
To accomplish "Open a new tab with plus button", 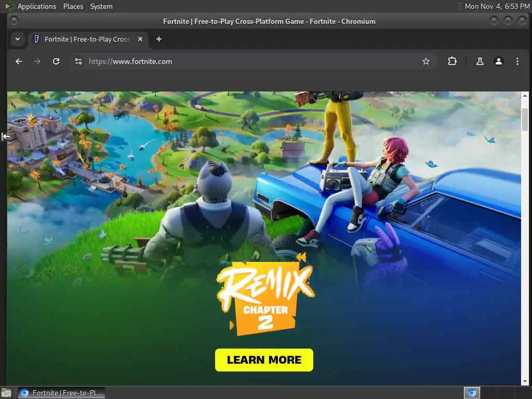I will point(159,39).
